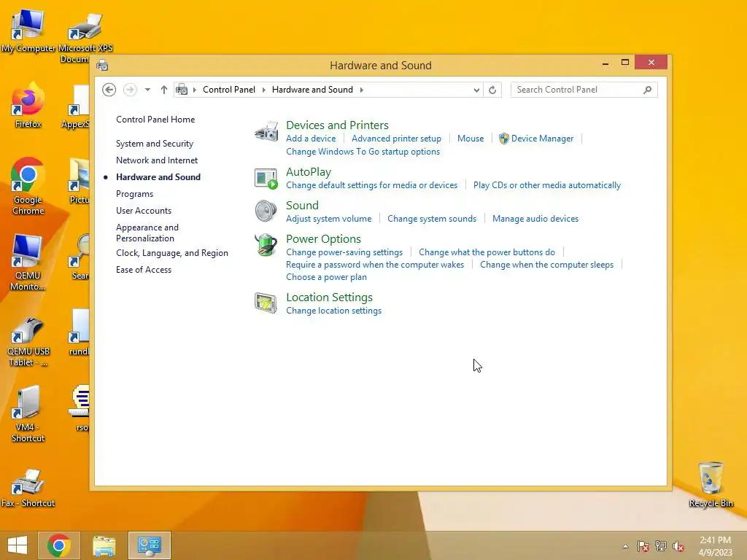The width and height of the screenshot is (747, 560).
Task: Click the Control Panel taskbar button
Action: tap(149, 545)
